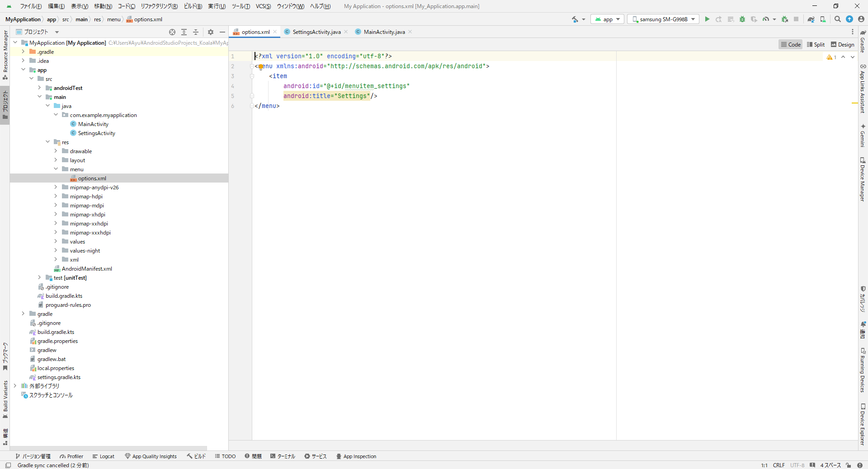The image size is (868, 469).
Task: Click the build hammer icon
Action: [x=575, y=19]
